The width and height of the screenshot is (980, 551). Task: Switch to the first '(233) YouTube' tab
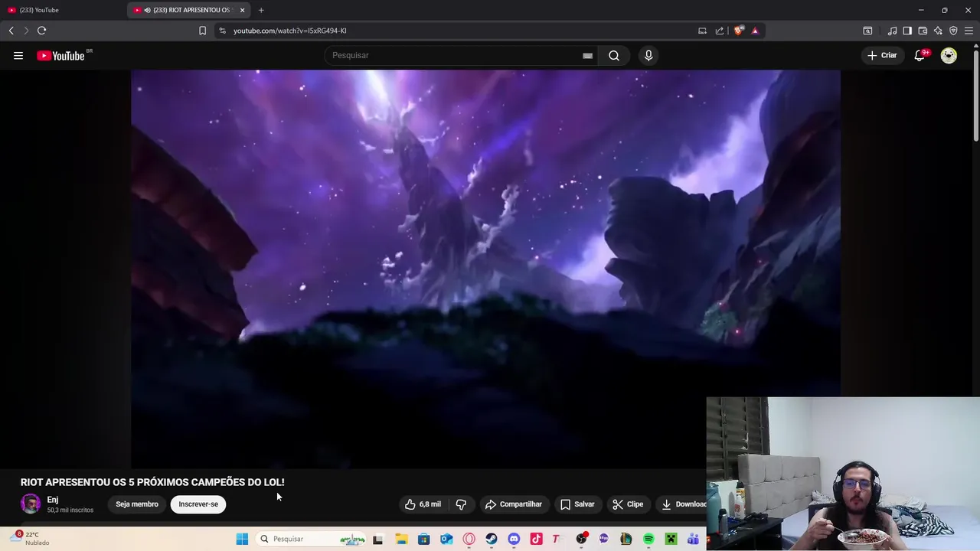point(61,10)
